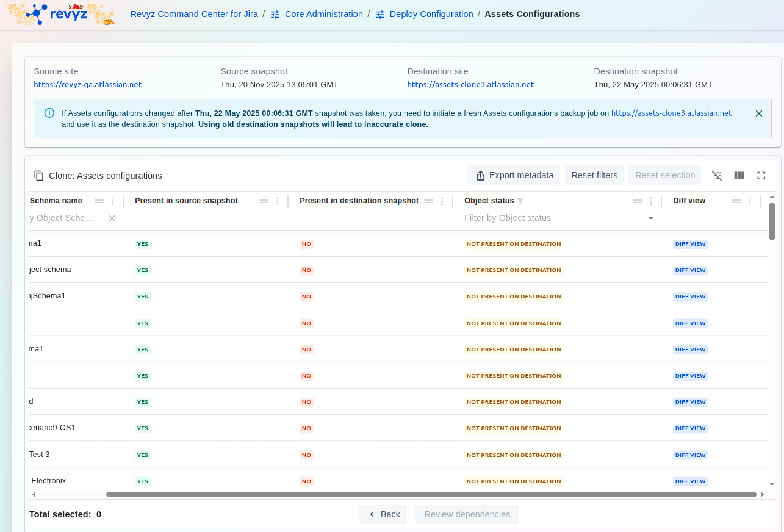Open Schema name column actions menu
784x532 pixels.
[113, 201]
